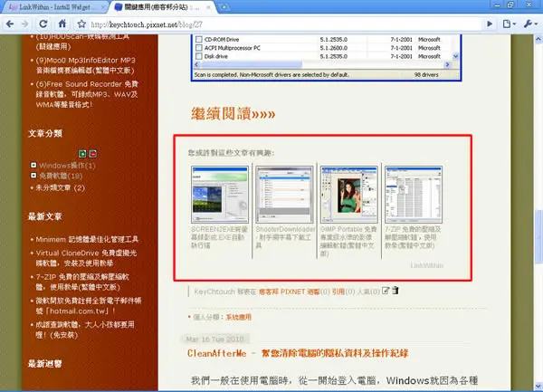Reload the page with refresh icon
This screenshot has width=543, height=392.
coord(43,24)
